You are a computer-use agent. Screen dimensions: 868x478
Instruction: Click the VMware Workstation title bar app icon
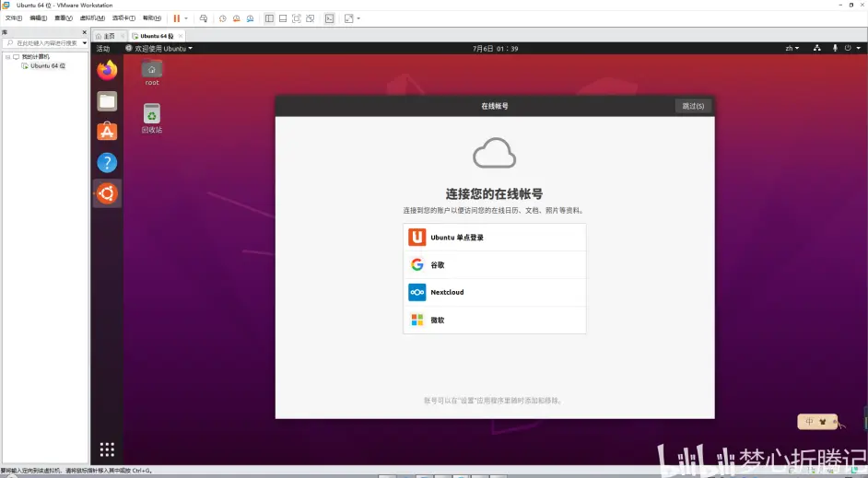tap(6, 5)
